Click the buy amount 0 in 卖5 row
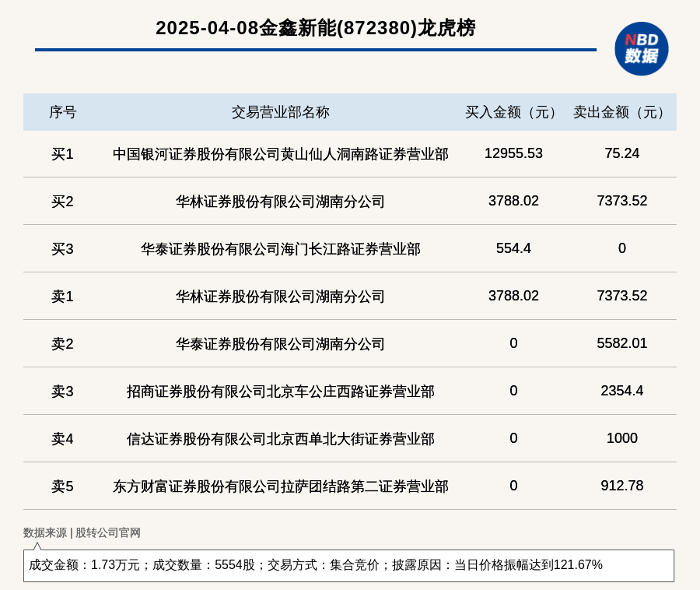Viewport: 700px width, 590px height. point(513,485)
